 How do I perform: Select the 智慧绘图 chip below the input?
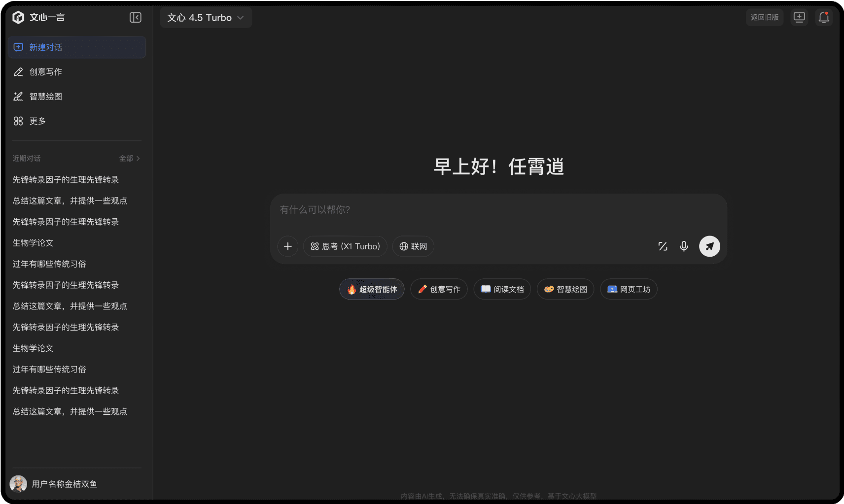click(565, 289)
